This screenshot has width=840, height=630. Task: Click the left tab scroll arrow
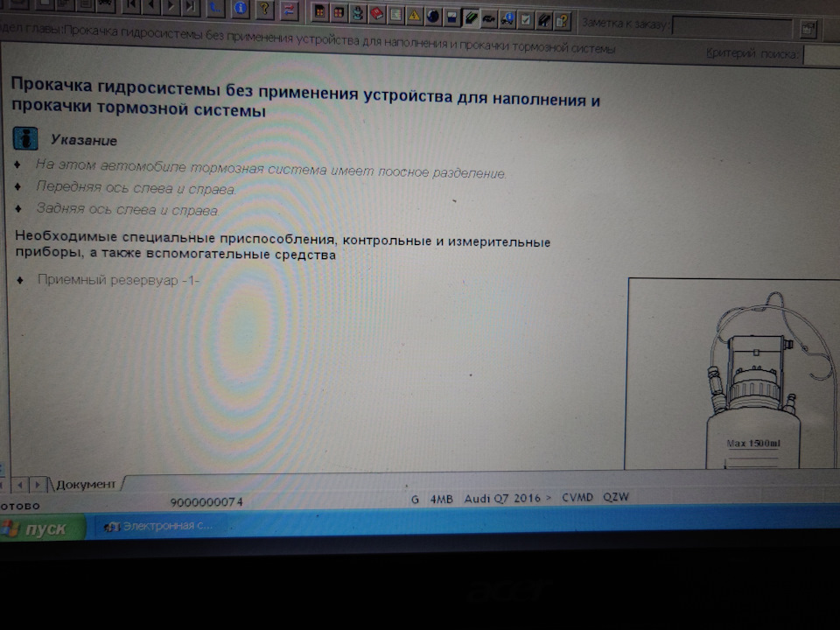point(20,485)
